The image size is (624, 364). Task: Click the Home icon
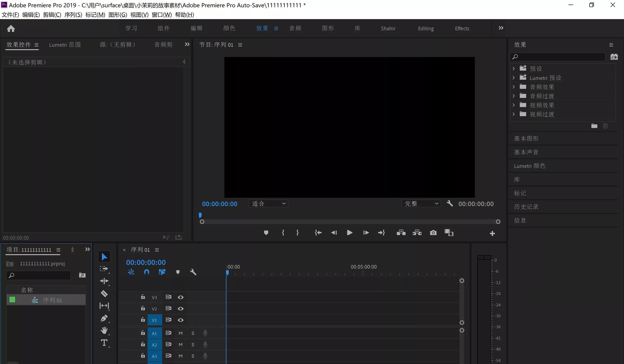click(x=11, y=28)
